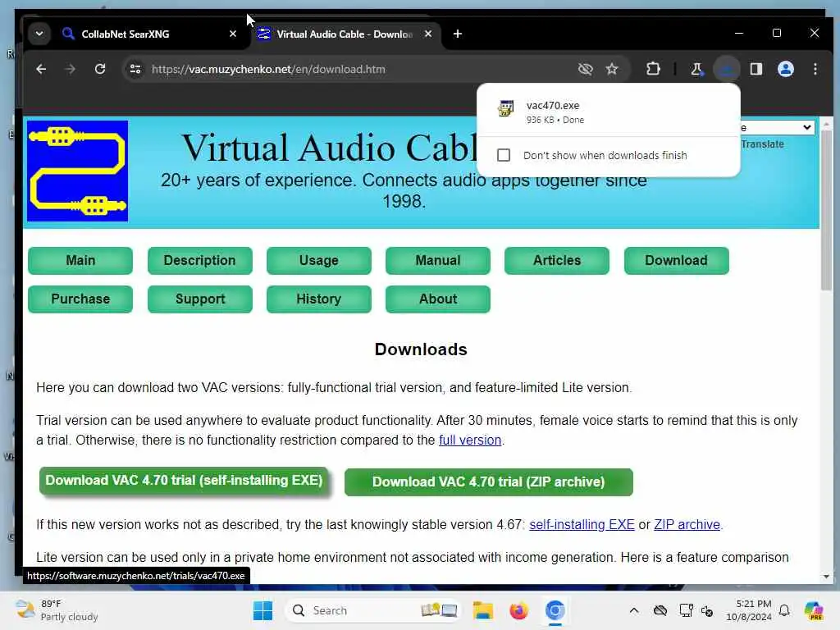Click the Virtual Audio Cable logo
Screen dimensions: 840x630
tap(78, 171)
